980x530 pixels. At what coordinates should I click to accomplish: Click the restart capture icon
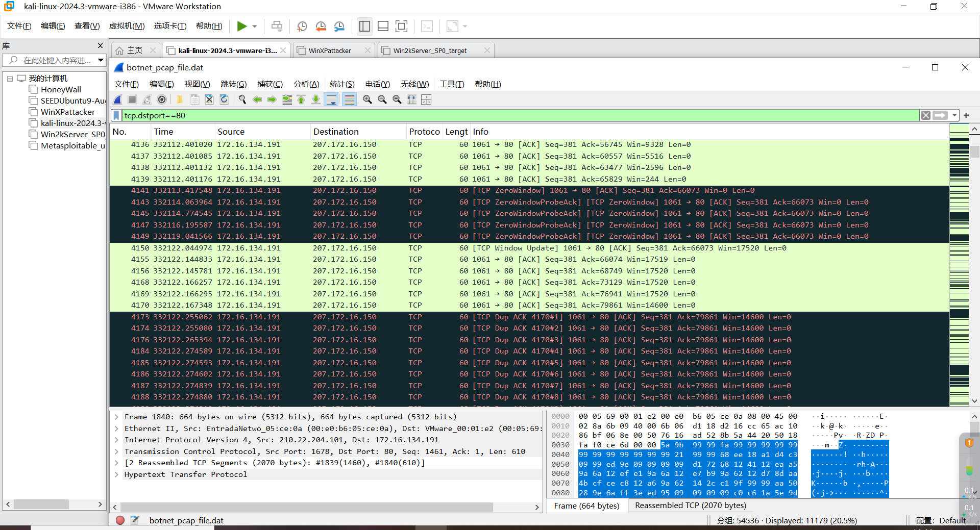tap(147, 99)
